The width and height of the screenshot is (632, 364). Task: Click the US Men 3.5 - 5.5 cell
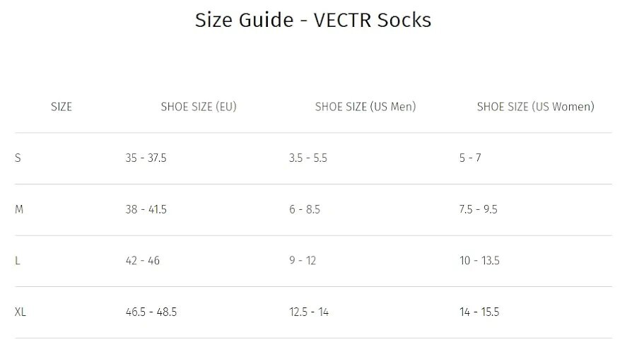point(308,158)
